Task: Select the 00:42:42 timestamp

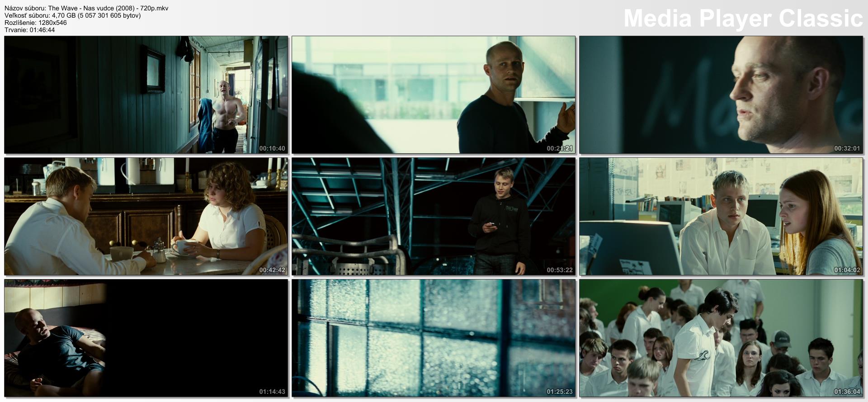Action: point(272,270)
